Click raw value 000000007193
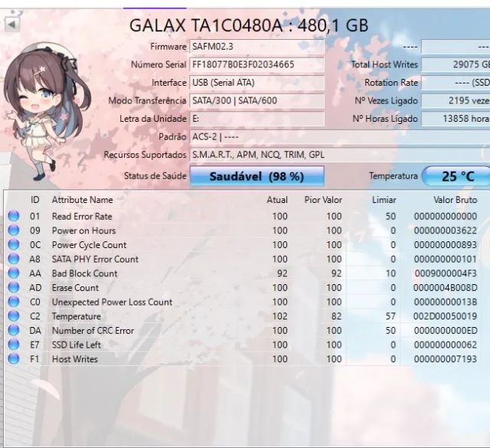Viewport: 490px width, 448px height. coord(446,359)
